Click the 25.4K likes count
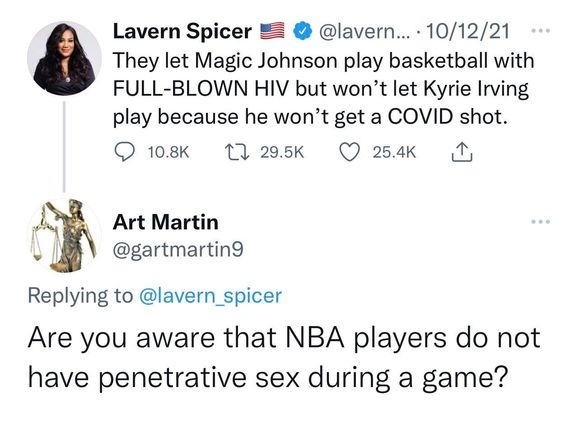This screenshot has height=424, width=580. [394, 152]
